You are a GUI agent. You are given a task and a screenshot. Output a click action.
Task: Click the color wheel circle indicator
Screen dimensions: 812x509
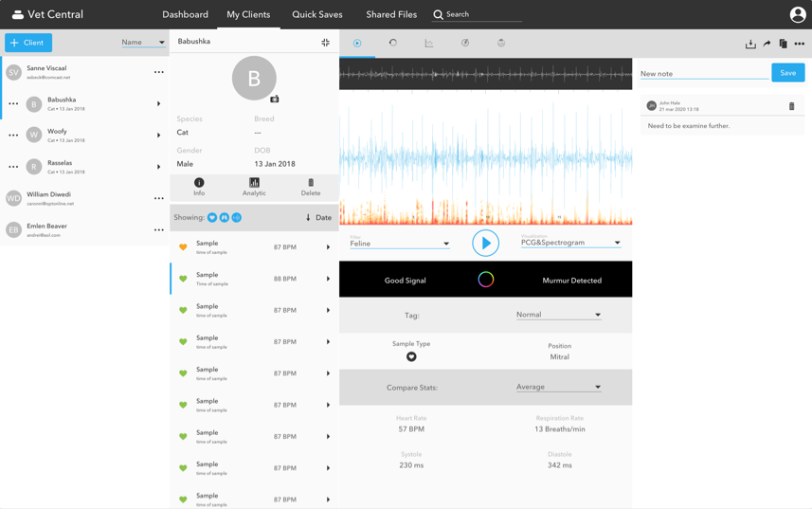point(485,280)
